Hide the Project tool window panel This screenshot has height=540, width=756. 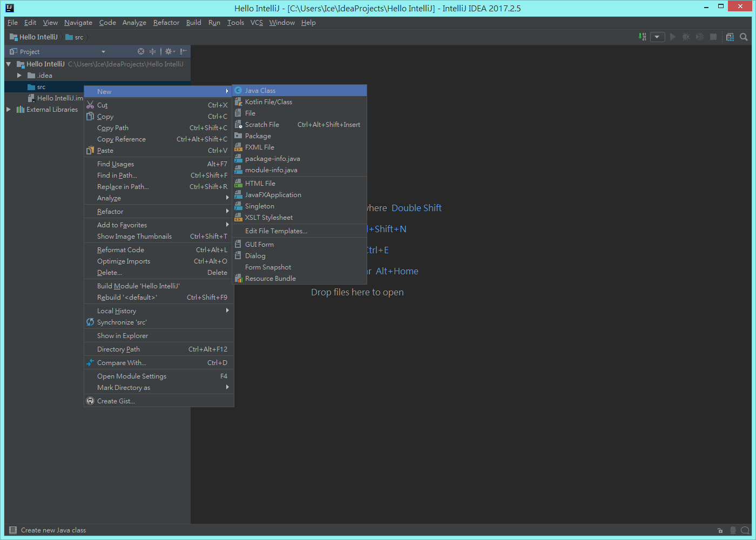coord(183,51)
